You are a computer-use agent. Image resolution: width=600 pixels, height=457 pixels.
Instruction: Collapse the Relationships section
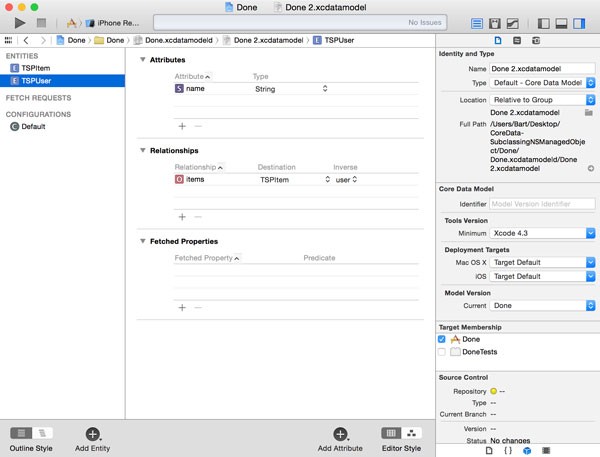(x=143, y=150)
